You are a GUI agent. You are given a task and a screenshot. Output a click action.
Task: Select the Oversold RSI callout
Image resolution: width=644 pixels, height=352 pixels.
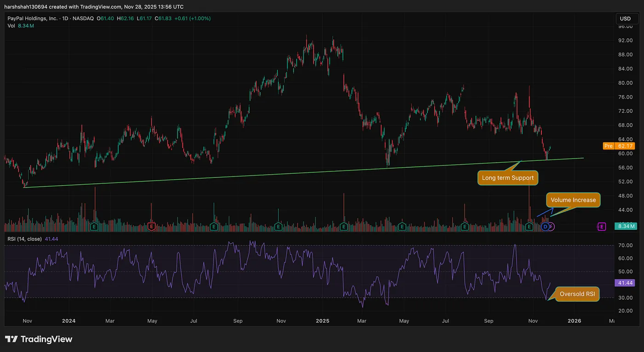tap(577, 294)
